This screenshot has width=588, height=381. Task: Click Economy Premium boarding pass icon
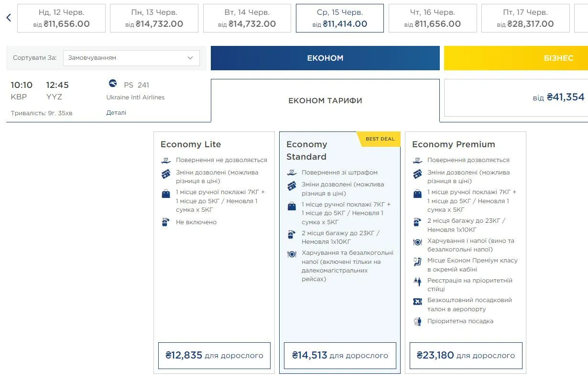click(417, 301)
